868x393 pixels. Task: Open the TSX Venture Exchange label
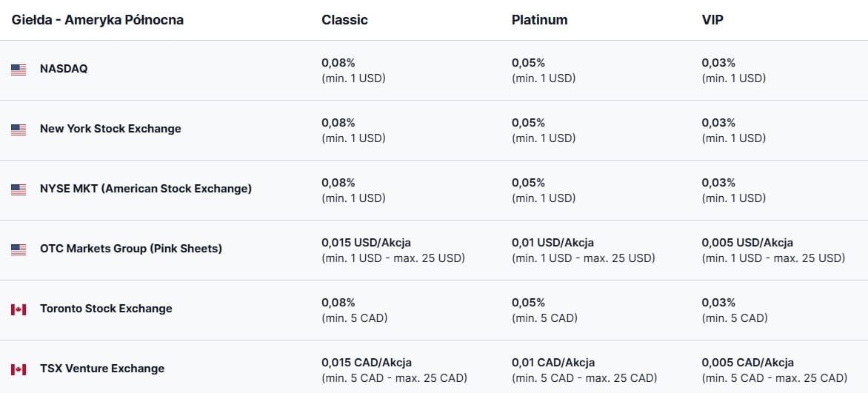[x=102, y=369]
